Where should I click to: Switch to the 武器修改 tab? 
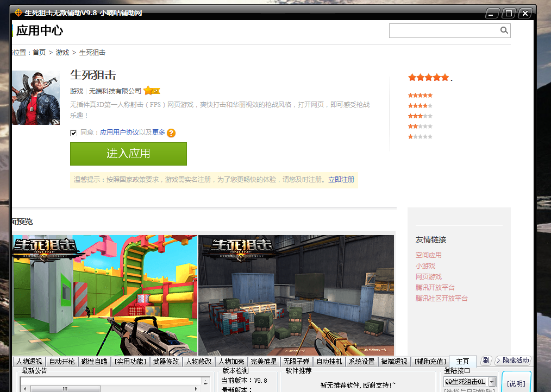pyautogui.click(x=166, y=362)
